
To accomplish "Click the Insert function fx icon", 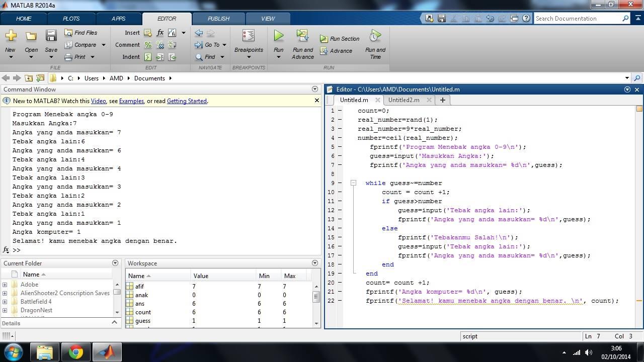I will coord(160,33).
